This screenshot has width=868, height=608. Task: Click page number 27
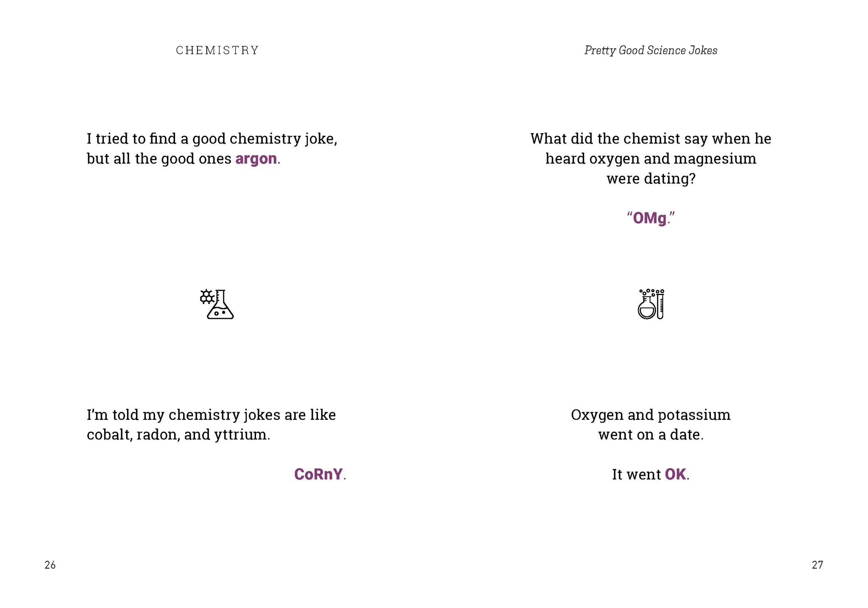(817, 565)
